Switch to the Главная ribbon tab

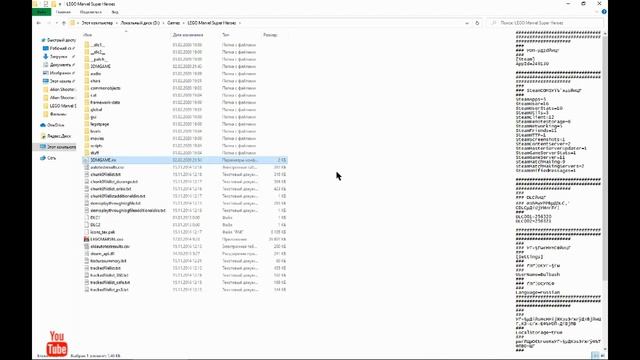pyautogui.click(x=63, y=12)
